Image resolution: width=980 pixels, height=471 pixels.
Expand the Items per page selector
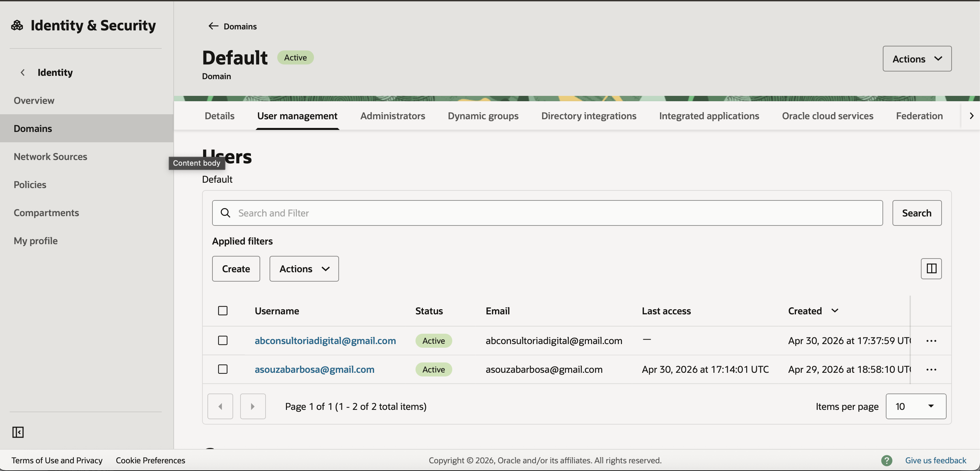click(916, 406)
